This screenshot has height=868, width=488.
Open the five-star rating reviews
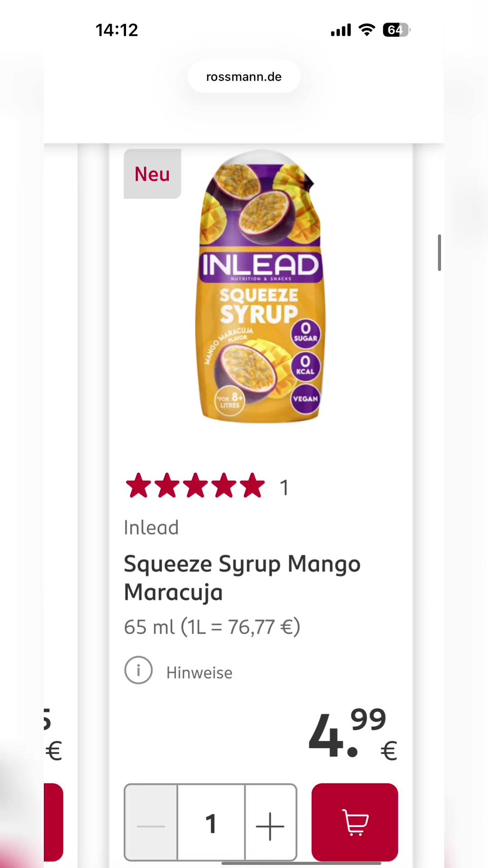[195, 486]
